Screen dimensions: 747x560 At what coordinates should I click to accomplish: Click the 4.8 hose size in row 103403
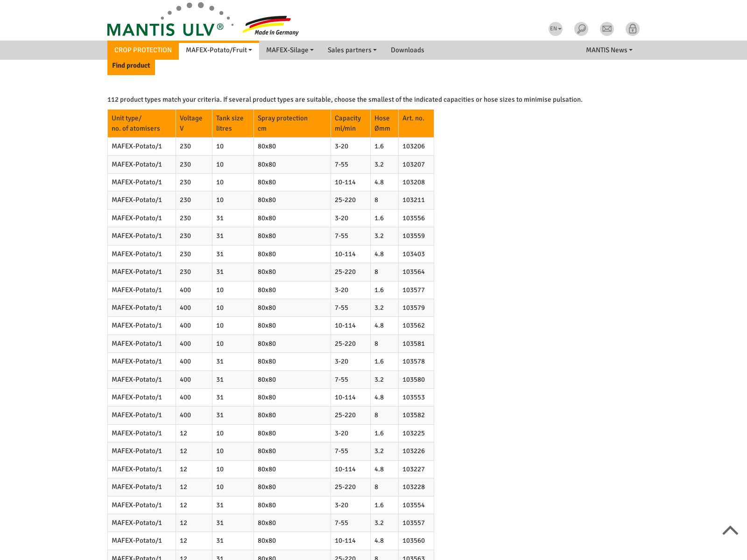pos(379,254)
